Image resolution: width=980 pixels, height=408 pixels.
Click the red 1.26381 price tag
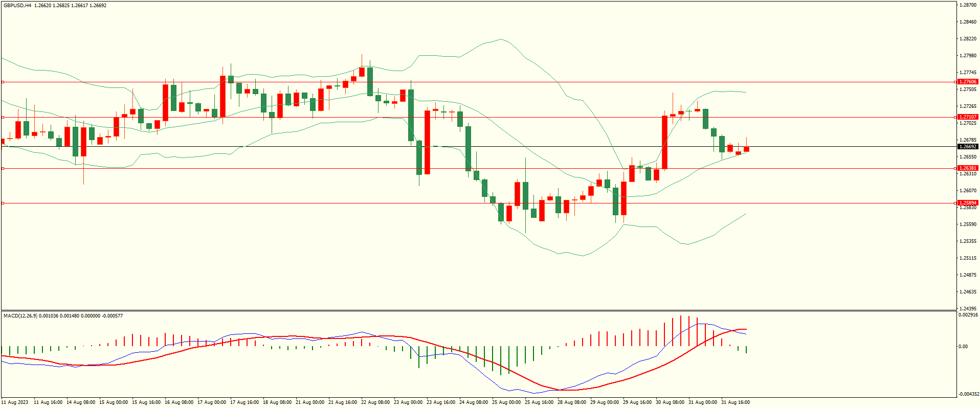coord(967,168)
